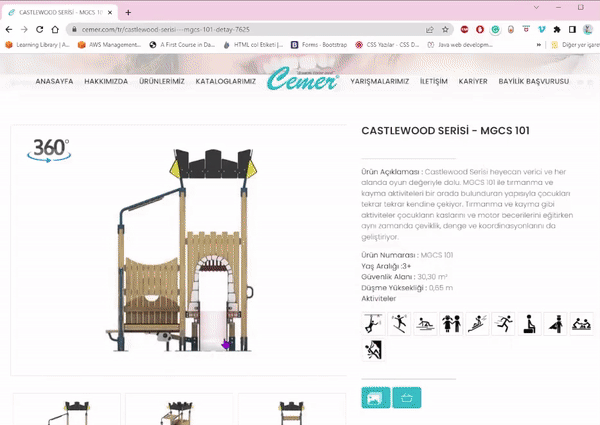The width and height of the screenshot is (600, 425).
Task: Open the red Opera-style extension icon
Action: [x=480, y=29]
